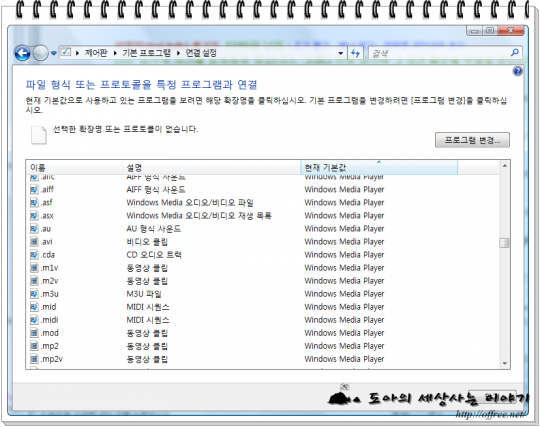This screenshot has height=427, width=540.
Task: Click description 'M3U 파일'
Action: [144, 294]
